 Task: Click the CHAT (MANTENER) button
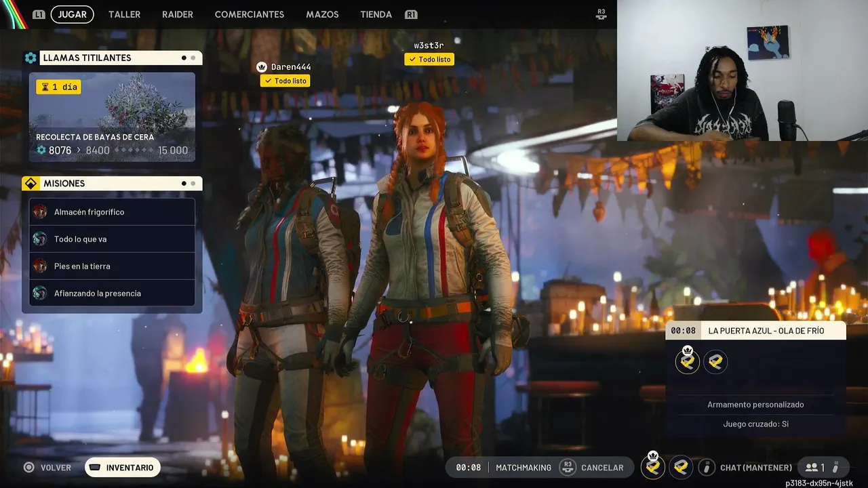756,468
